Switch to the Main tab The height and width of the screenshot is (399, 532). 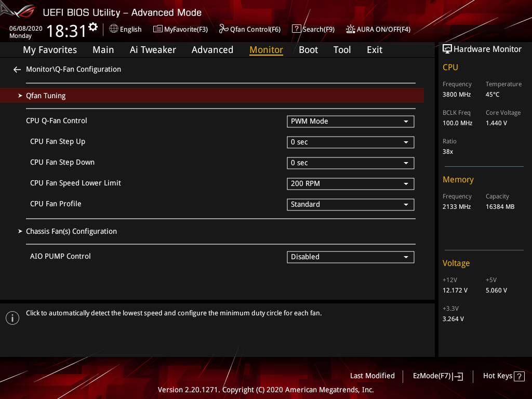point(103,50)
